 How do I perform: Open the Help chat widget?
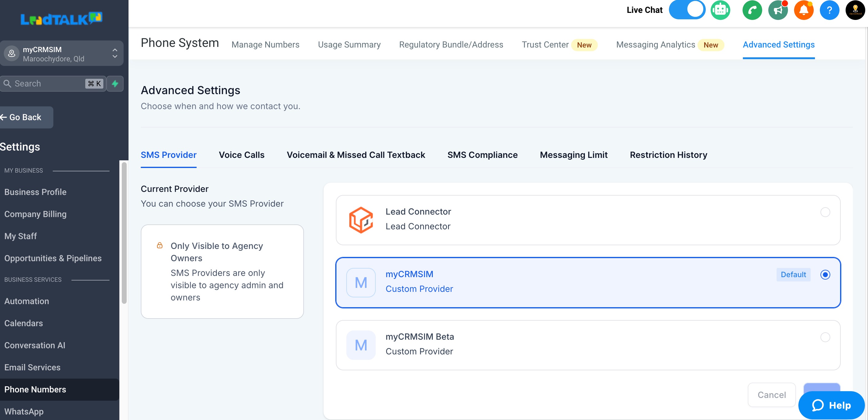click(831, 405)
